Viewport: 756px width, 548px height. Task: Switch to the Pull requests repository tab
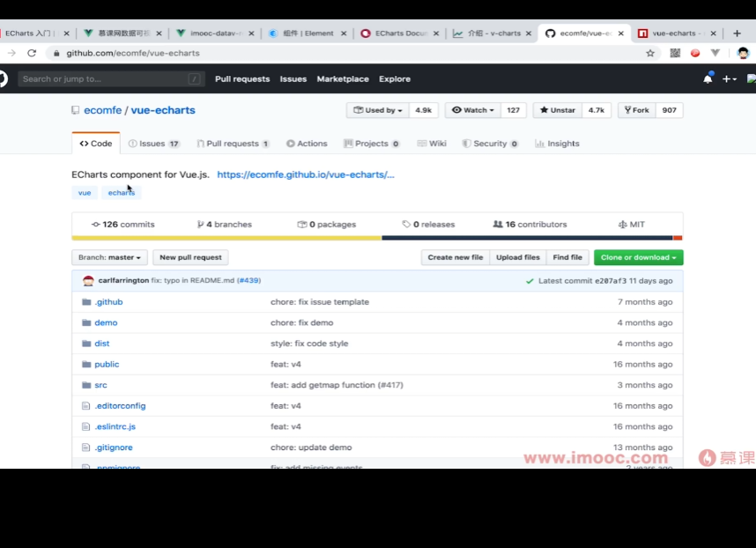coord(233,144)
